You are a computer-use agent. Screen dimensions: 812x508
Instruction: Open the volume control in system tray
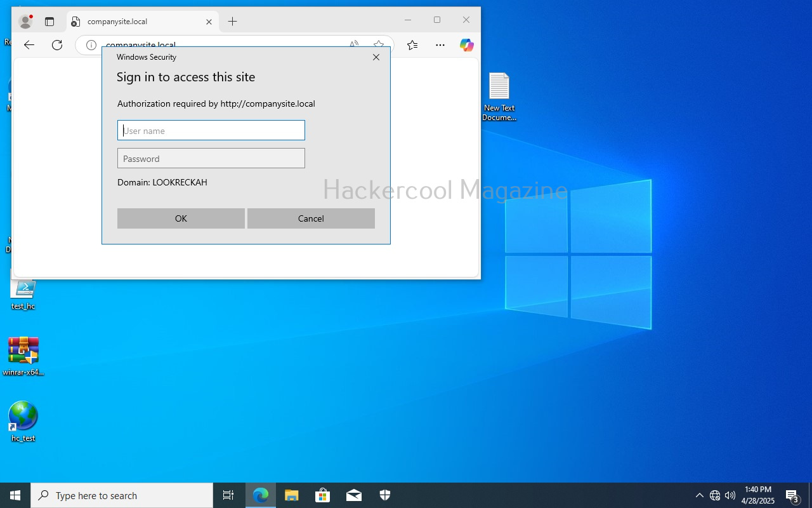tap(730, 495)
